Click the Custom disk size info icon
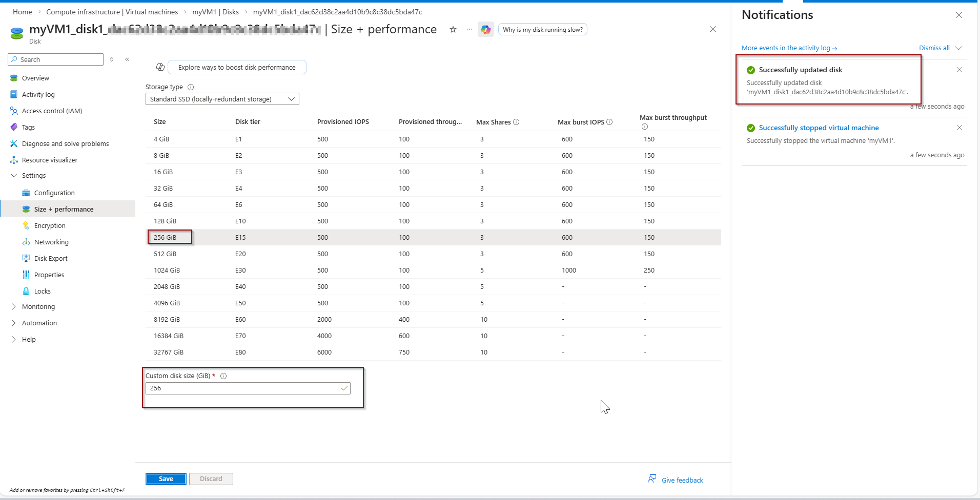This screenshot has height=500, width=980. coord(223,376)
